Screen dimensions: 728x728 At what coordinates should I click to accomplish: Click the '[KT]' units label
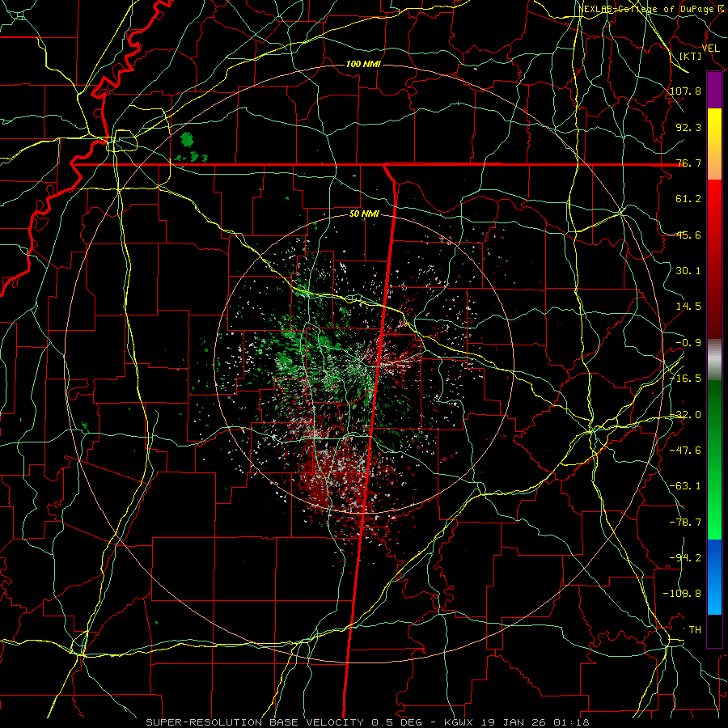click(691, 56)
